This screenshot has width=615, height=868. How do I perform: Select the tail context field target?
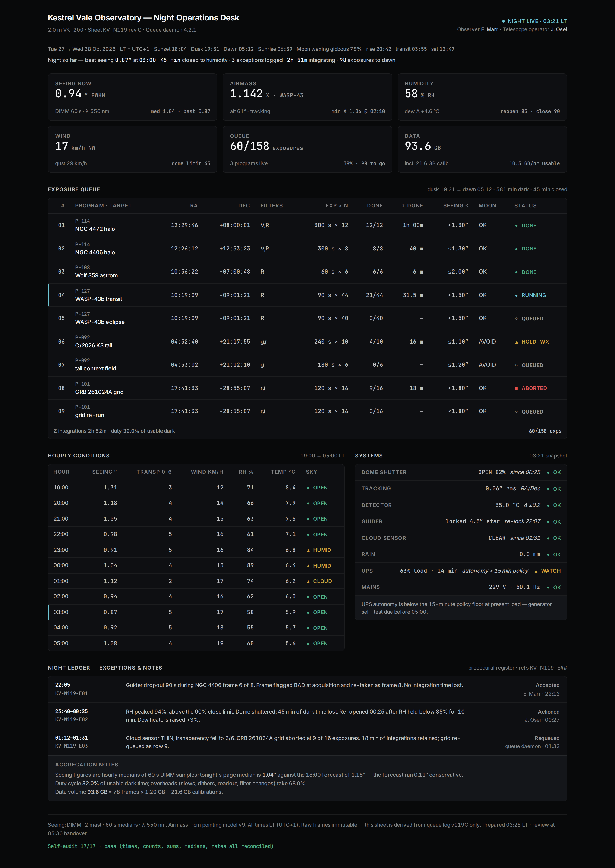click(x=95, y=368)
